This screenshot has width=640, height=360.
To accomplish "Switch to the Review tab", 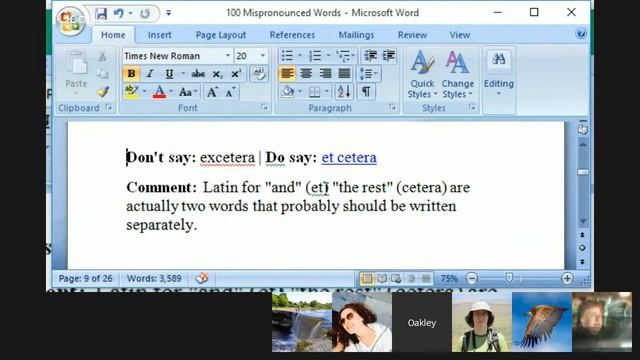I will tap(412, 35).
